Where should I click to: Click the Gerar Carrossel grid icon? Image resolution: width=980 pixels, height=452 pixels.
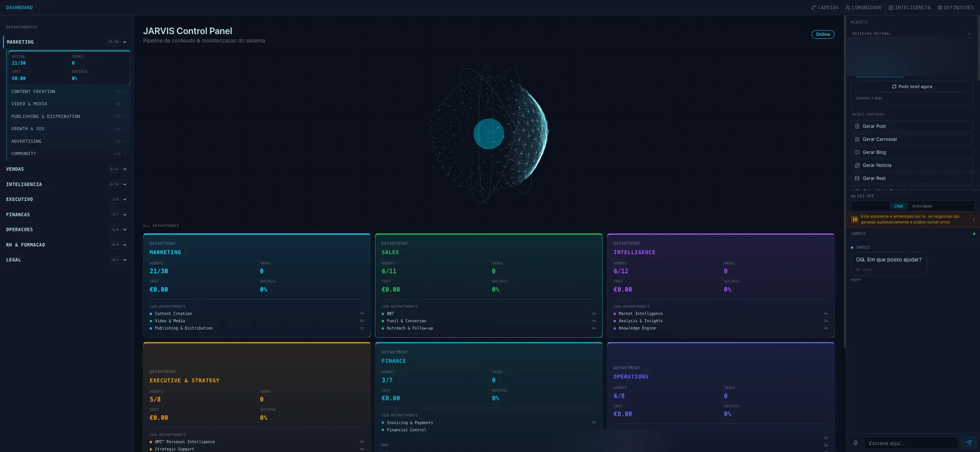tap(857, 140)
